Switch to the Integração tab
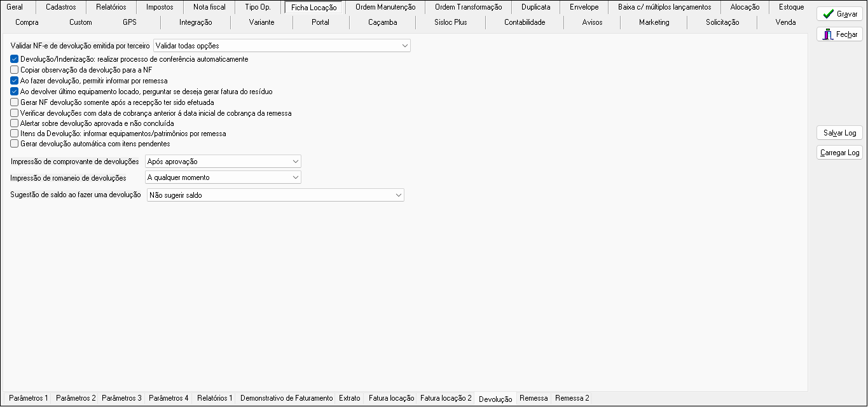This screenshot has height=407, width=868. pyautogui.click(x=196, y=22)
